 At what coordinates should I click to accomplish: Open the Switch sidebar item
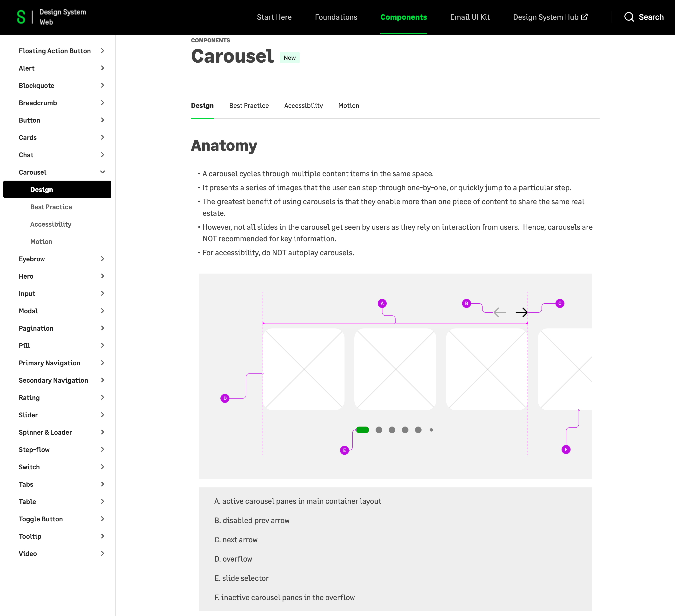tap(29, 467)
